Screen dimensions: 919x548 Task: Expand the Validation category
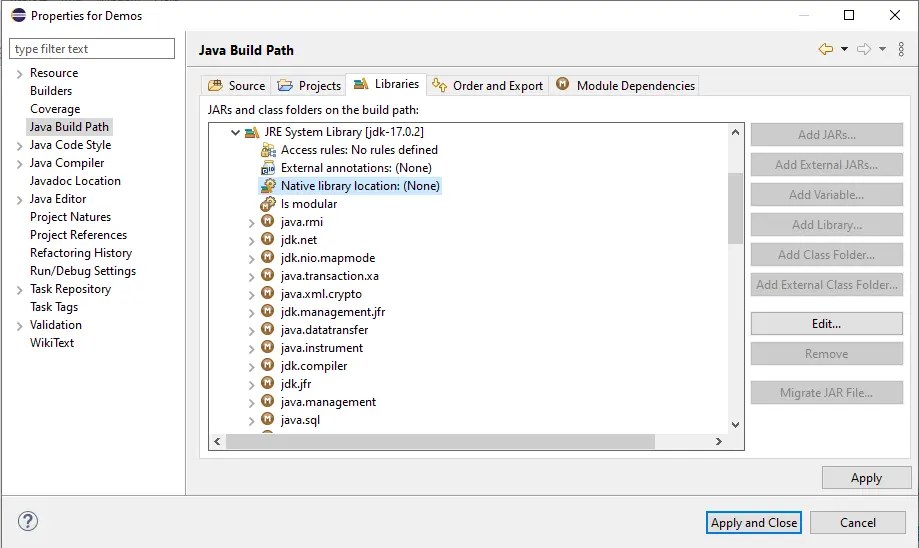(19, 326)
